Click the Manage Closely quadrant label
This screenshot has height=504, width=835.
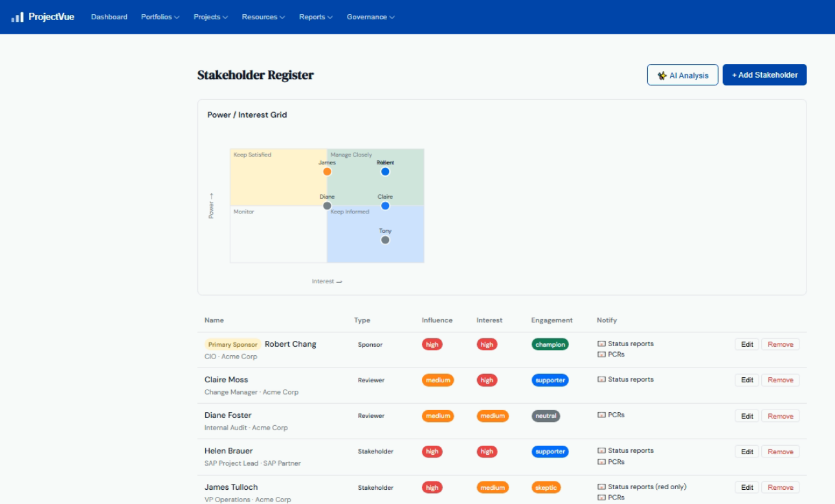click(351, 155)
